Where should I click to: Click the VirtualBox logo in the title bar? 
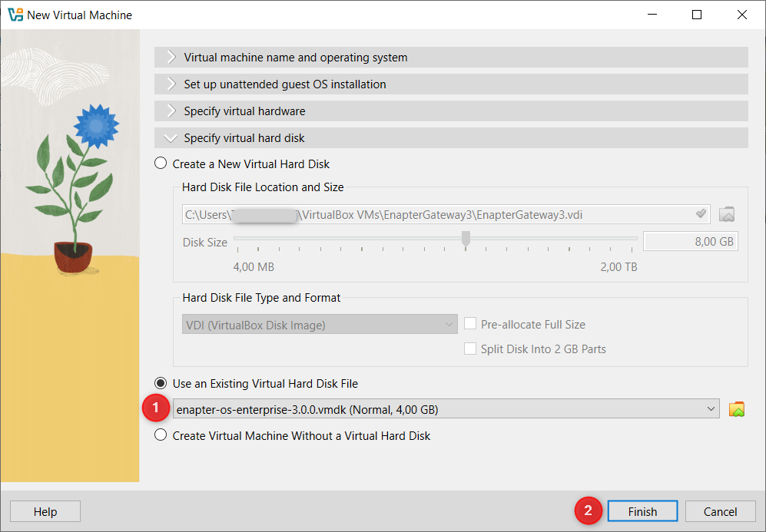[13, 14]
